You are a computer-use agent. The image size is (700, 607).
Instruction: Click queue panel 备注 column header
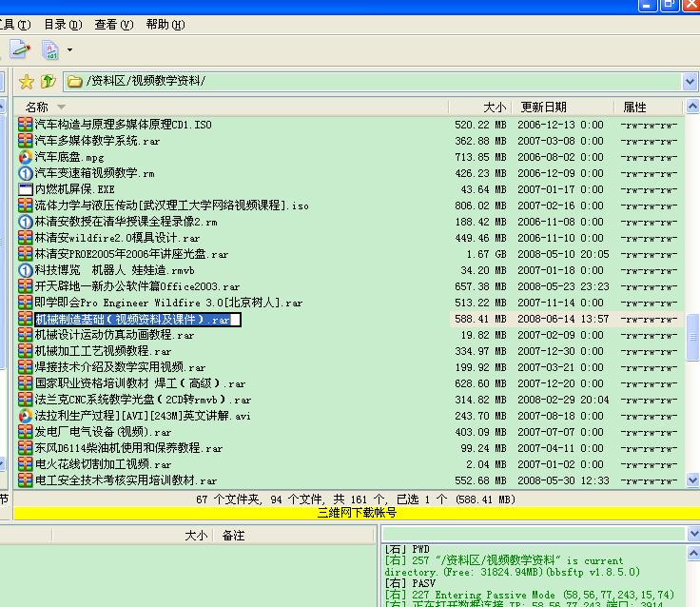233,535
